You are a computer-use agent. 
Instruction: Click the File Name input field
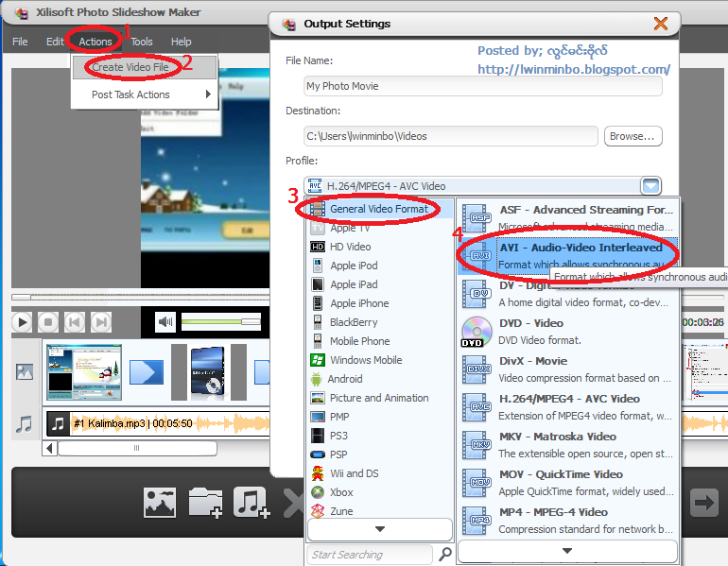pos(483,86)
